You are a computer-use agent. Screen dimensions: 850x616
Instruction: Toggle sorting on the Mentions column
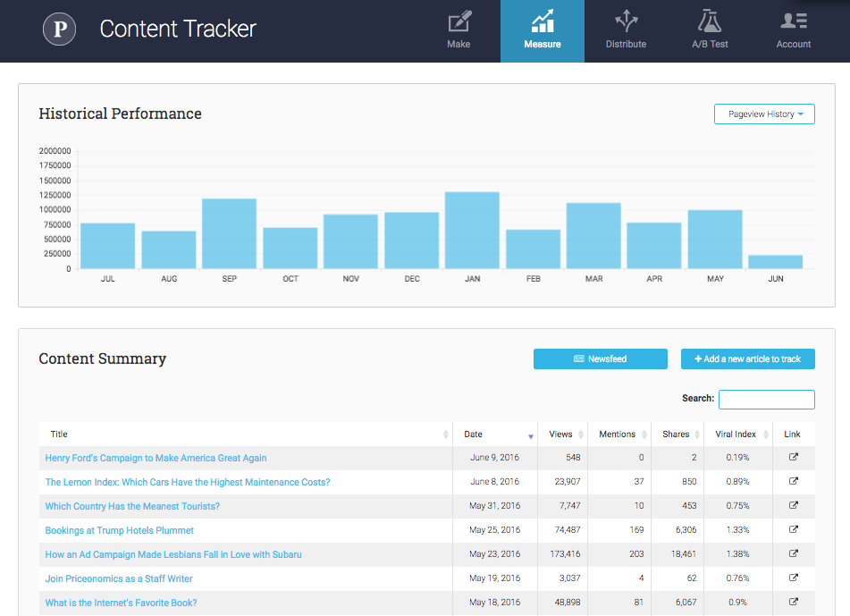point(619,434)
